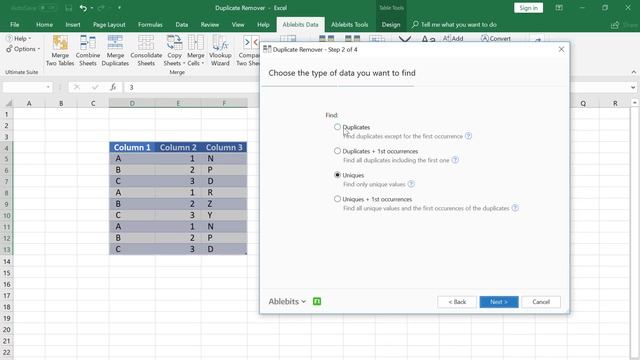This screenshot has width=640, height=360.
Task: Click the green F1 help icon in dialog
Action: click(x=317, y=301)
